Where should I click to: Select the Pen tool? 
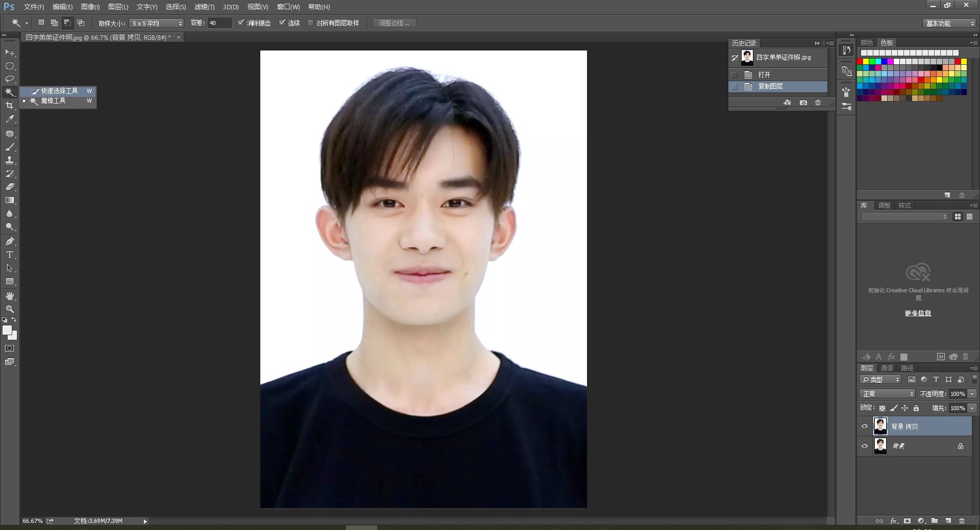[x=10, y=241]
